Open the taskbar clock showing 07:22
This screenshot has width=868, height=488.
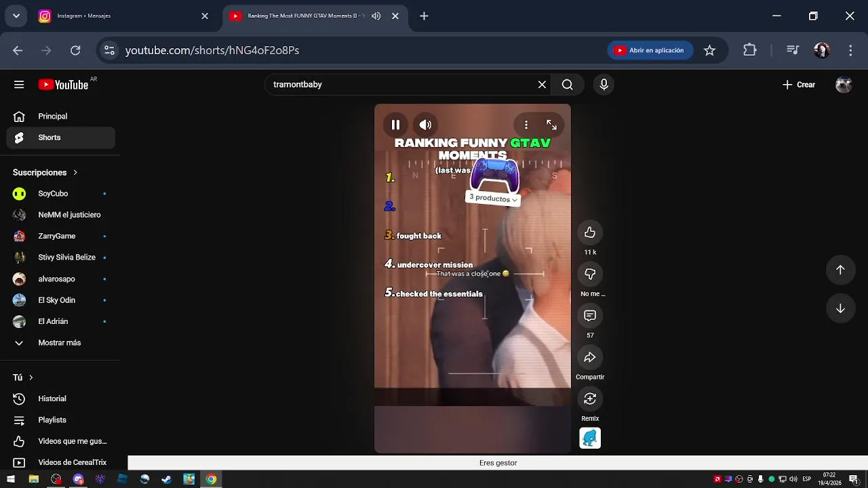coord(829,479)
